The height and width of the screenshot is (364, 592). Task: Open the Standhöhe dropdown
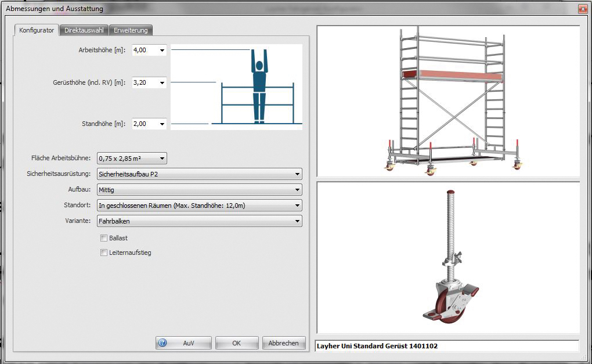click(x=162, y=124)
